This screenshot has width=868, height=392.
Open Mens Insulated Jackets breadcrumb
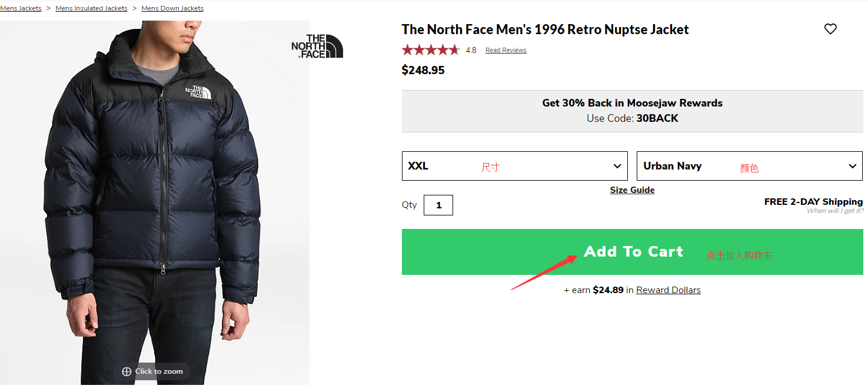[91, 8]
